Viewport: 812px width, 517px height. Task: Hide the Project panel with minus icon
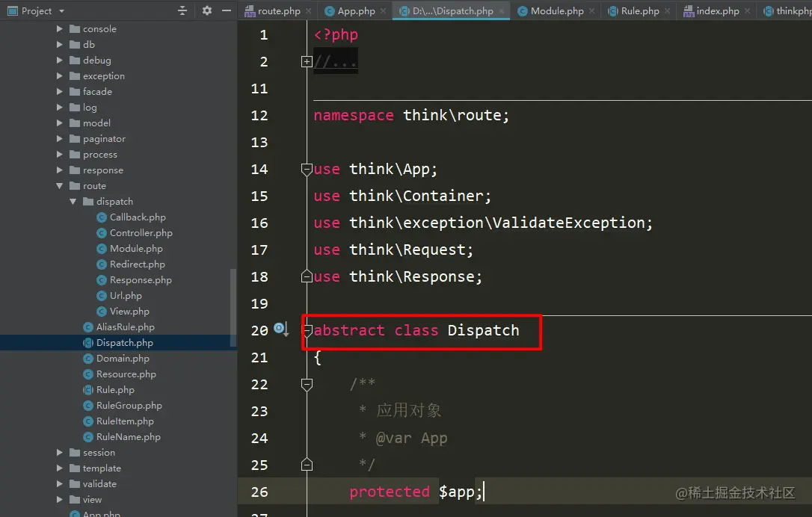(x=227, y=10)
